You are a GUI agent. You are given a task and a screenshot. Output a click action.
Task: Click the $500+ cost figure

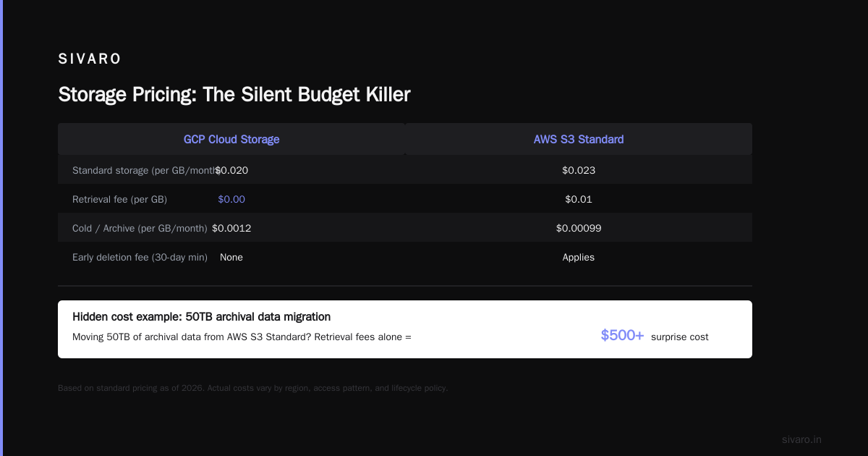622,335
